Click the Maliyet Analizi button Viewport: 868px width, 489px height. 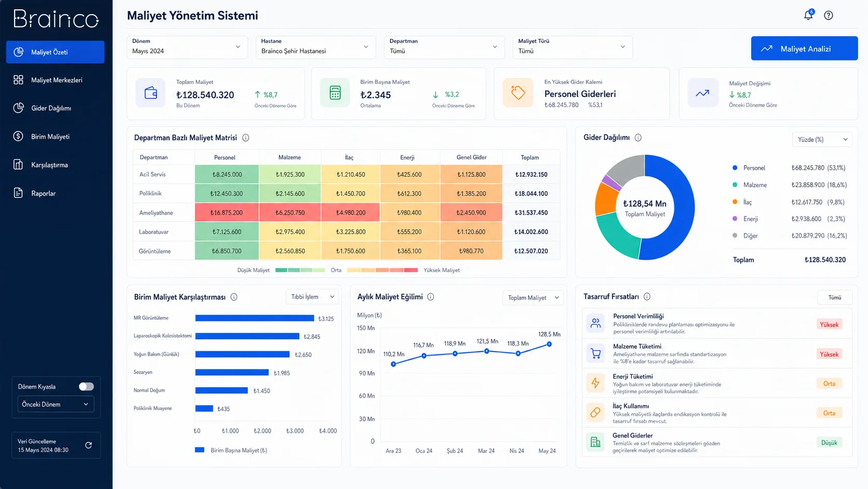[x=804, y=48]
